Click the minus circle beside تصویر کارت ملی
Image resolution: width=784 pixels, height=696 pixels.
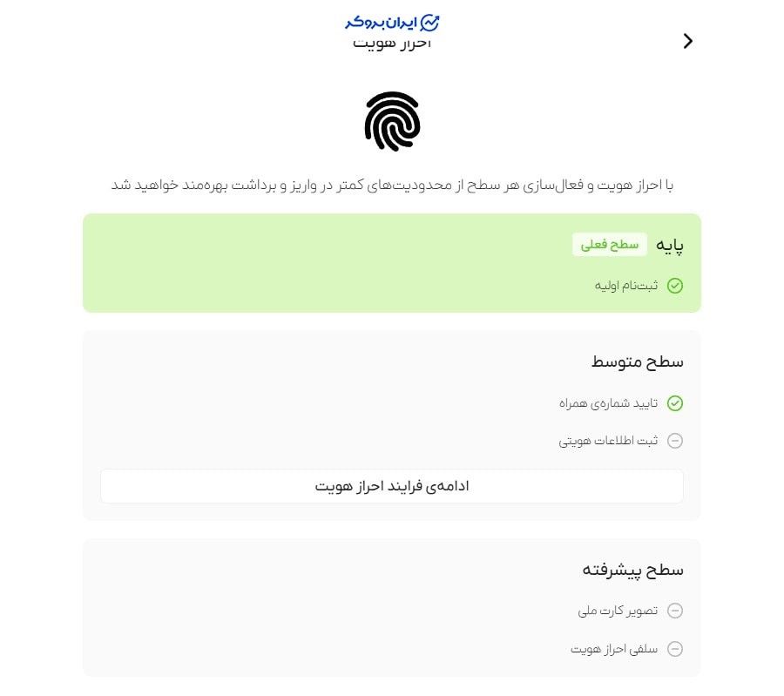coord(675,611)
